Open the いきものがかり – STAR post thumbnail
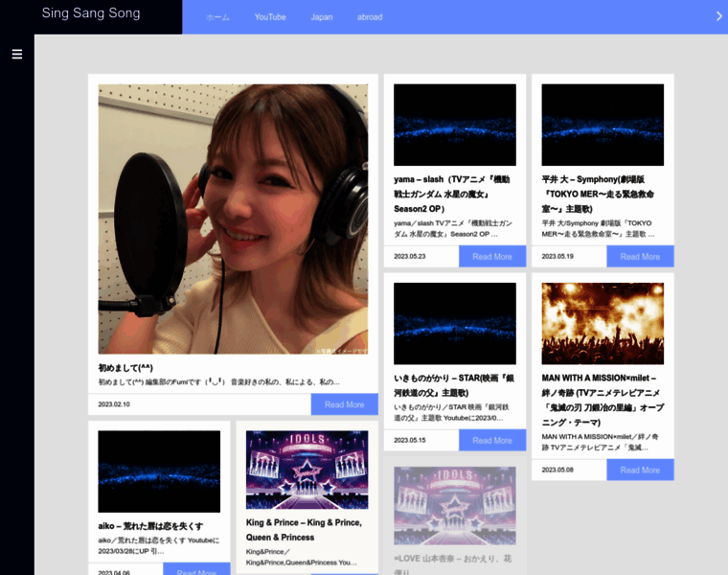Viewport: 728px width, 575px height. [x=455, y=323]
